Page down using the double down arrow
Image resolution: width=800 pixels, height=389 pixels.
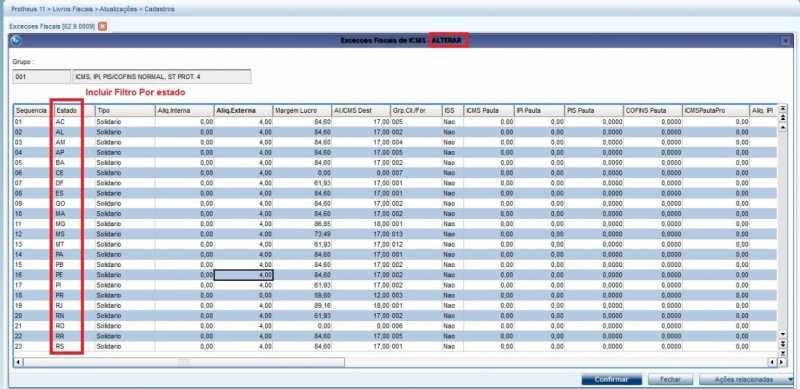[x=783, y=344]
